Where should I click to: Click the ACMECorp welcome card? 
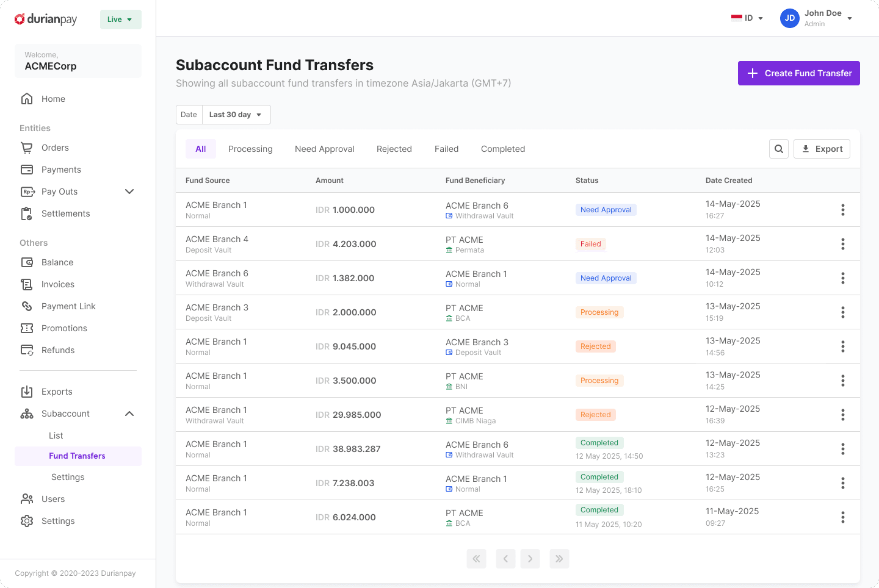coord(78,61)
